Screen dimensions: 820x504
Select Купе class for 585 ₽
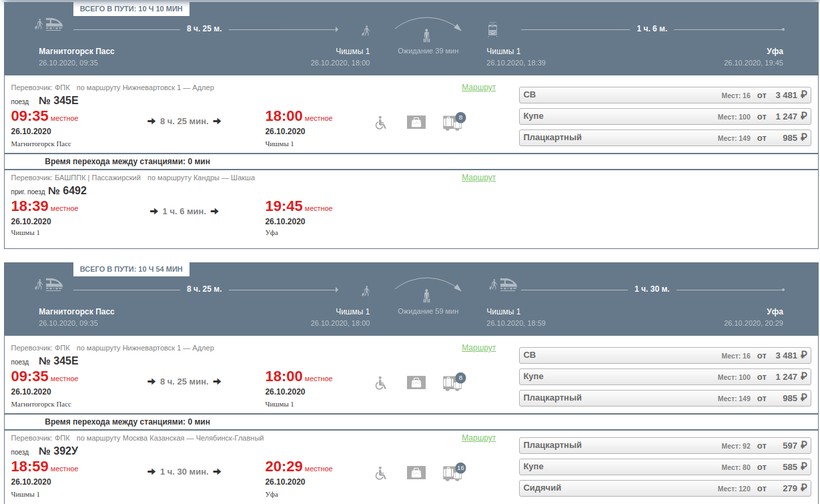coord(665,467)
